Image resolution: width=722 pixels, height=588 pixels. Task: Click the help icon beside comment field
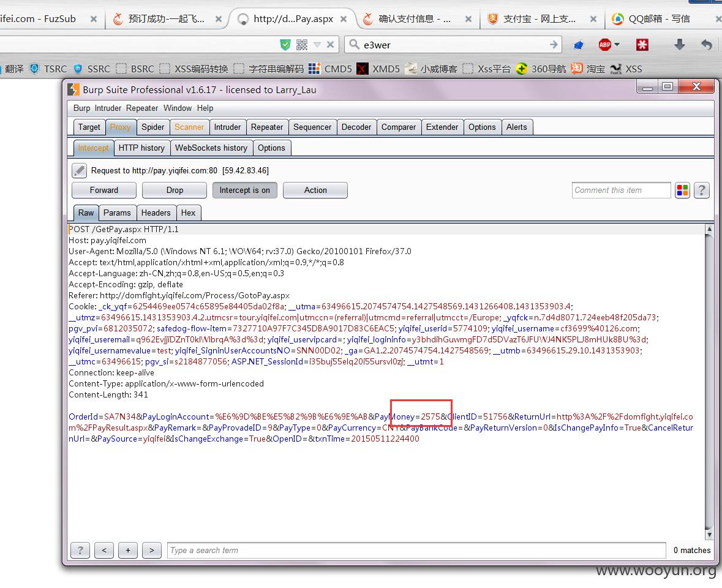[x=702, y=190]
